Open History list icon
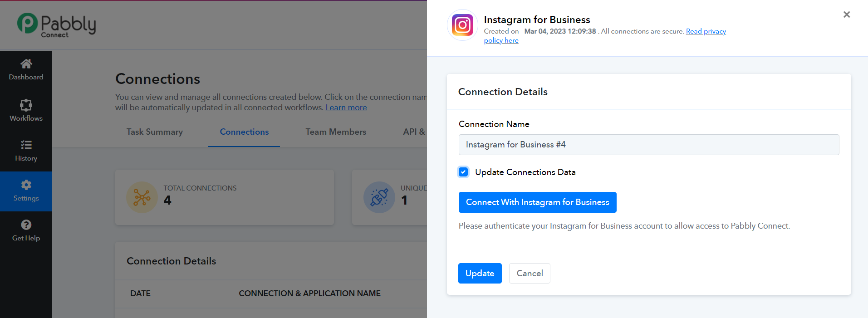This screenshot has height=318, width=868. click(x=26, y=145)
